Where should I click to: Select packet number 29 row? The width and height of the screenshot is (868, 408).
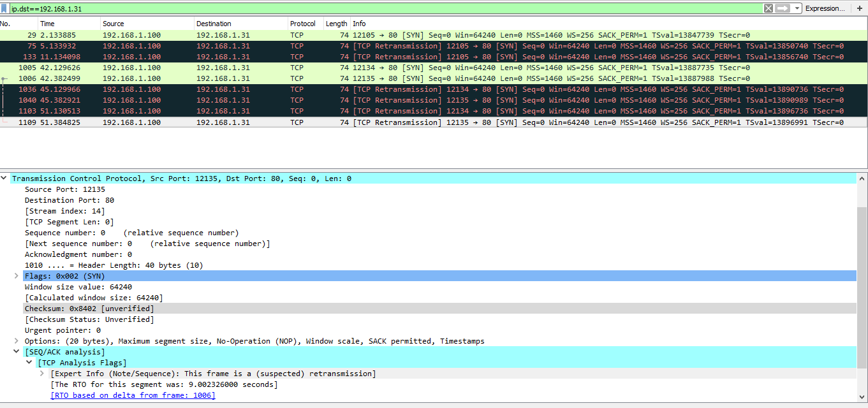click(434, 35)
